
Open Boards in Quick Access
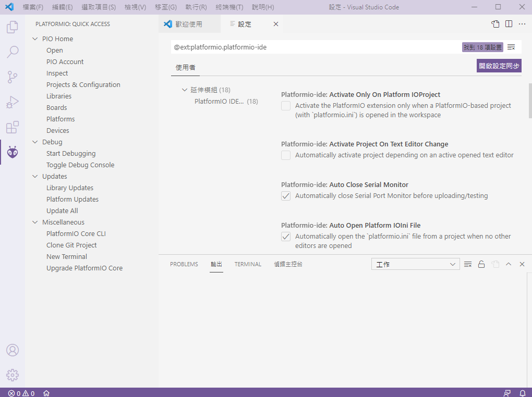pos(57,107)
